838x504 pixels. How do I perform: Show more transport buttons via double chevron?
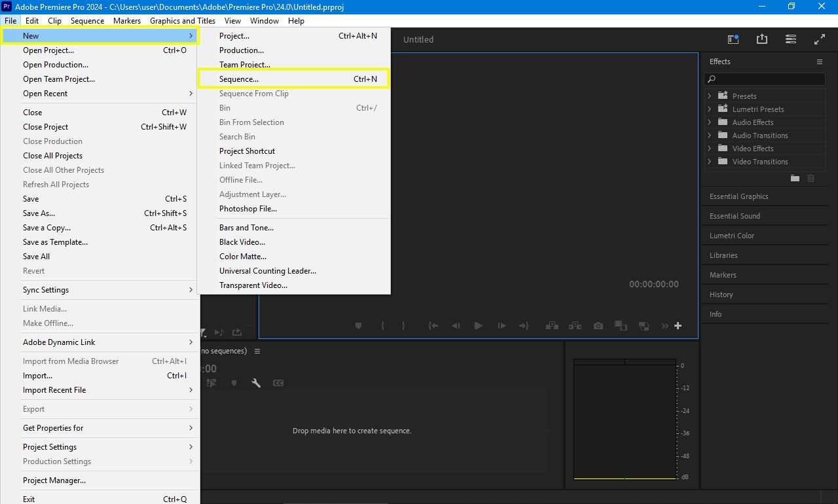665,325
